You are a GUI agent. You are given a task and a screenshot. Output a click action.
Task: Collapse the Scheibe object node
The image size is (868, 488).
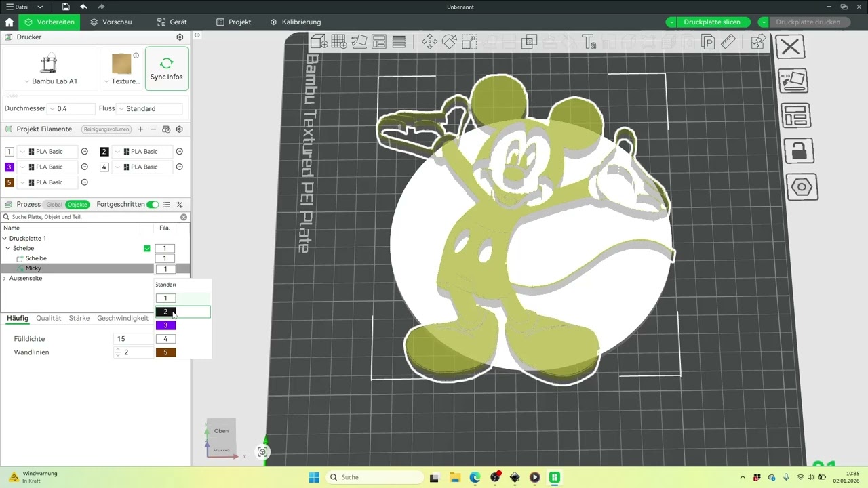click(8, 249)
